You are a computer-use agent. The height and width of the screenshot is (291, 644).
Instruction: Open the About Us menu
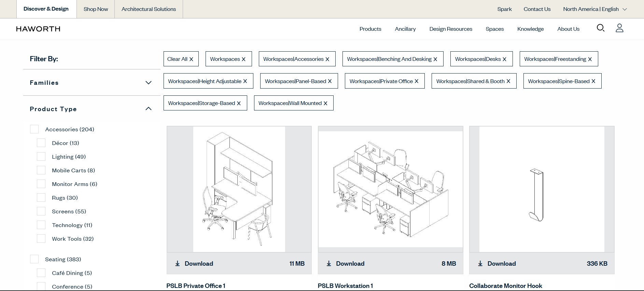568,29
